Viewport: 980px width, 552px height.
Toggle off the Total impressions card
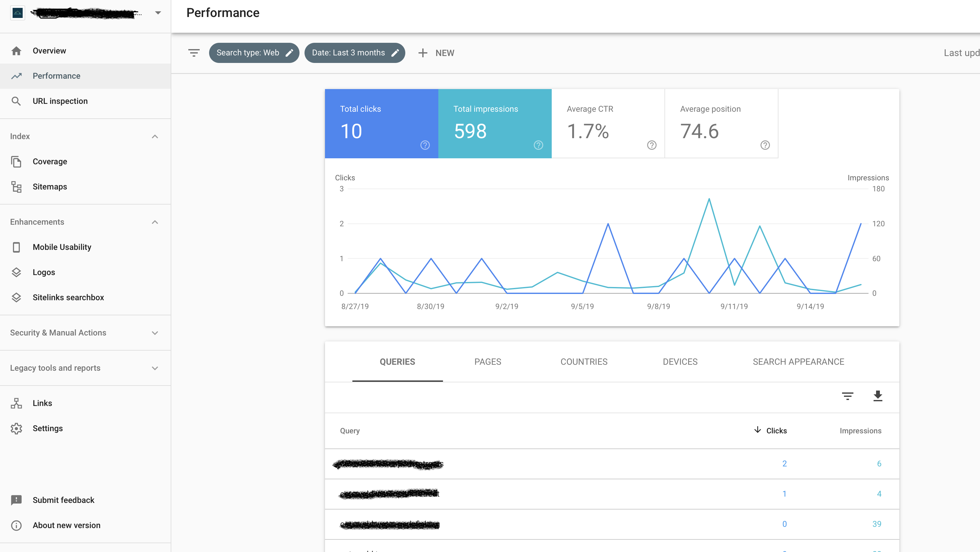click(494, 124)
